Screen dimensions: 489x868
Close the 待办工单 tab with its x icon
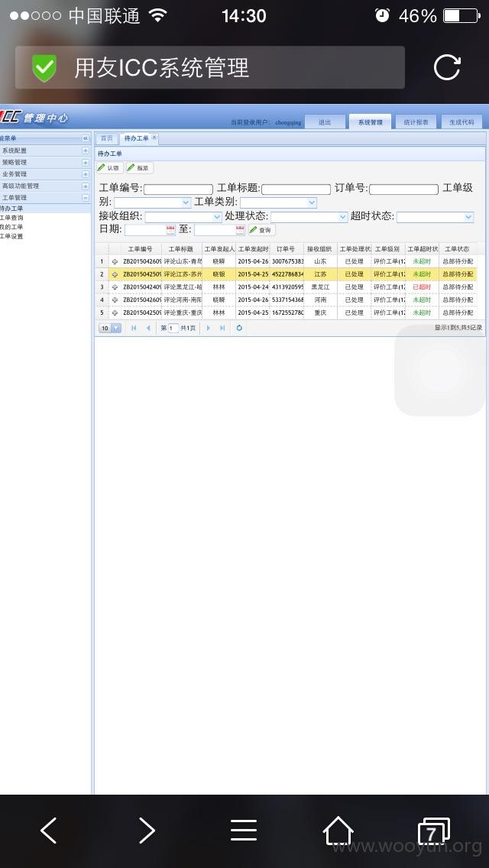pyautogui.click(x=154, y=138)
